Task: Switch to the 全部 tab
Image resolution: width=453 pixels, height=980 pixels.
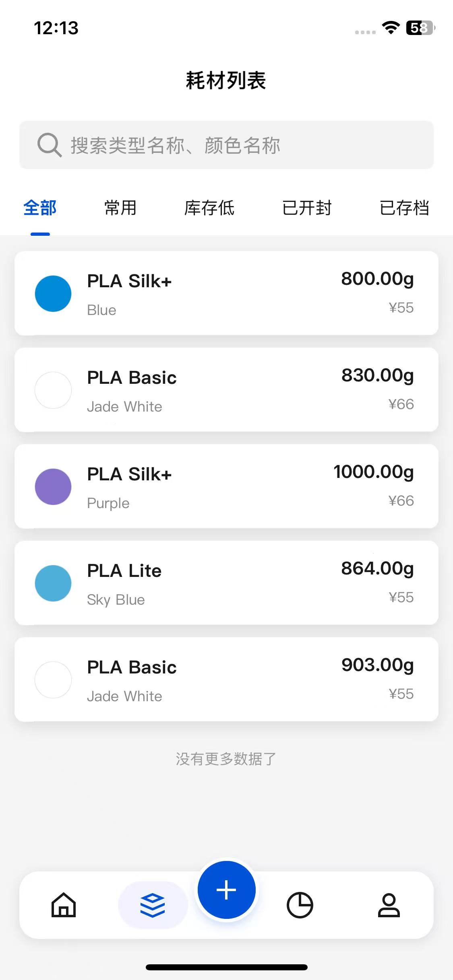Action: coord(40,208)
